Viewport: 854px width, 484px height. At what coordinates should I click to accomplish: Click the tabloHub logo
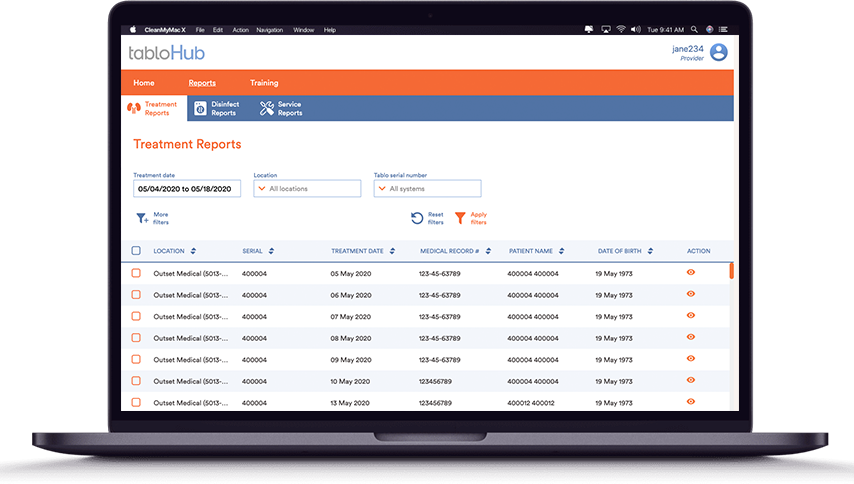click(x=167, y=53)
